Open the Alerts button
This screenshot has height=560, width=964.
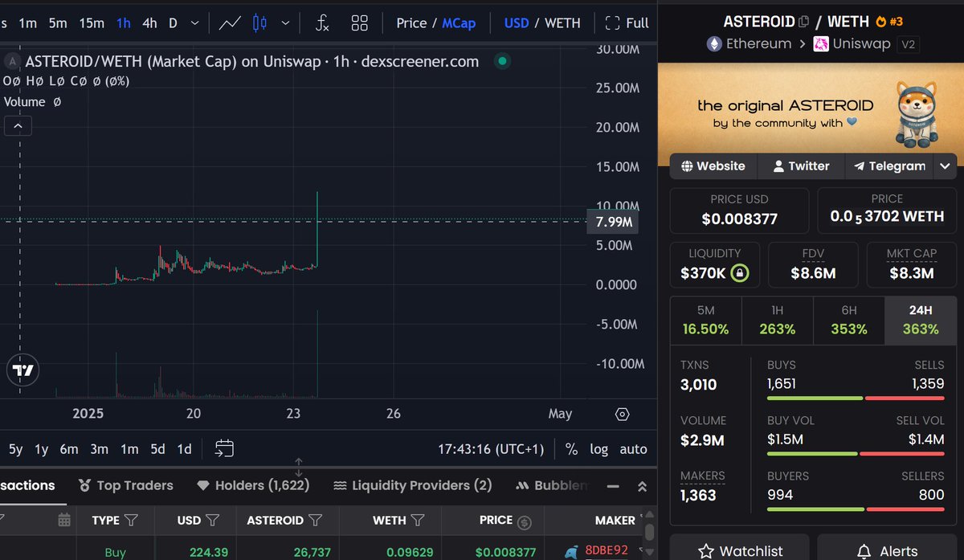(887, 550)
